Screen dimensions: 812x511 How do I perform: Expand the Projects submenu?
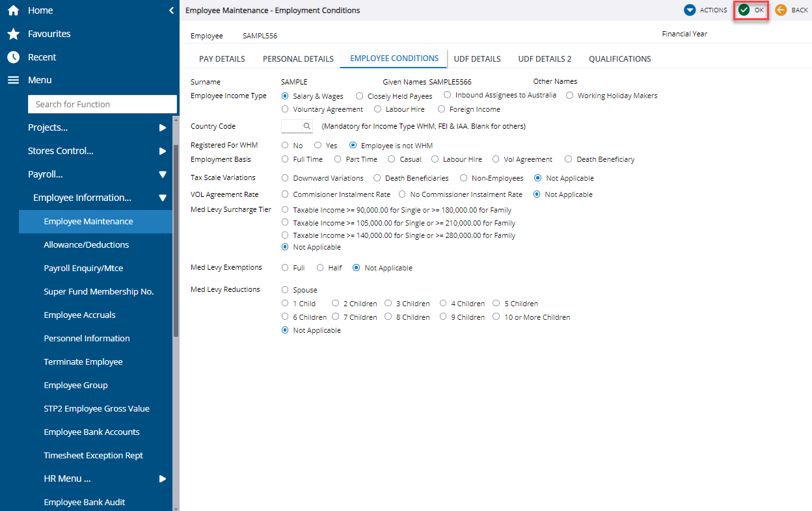(163, 127)
